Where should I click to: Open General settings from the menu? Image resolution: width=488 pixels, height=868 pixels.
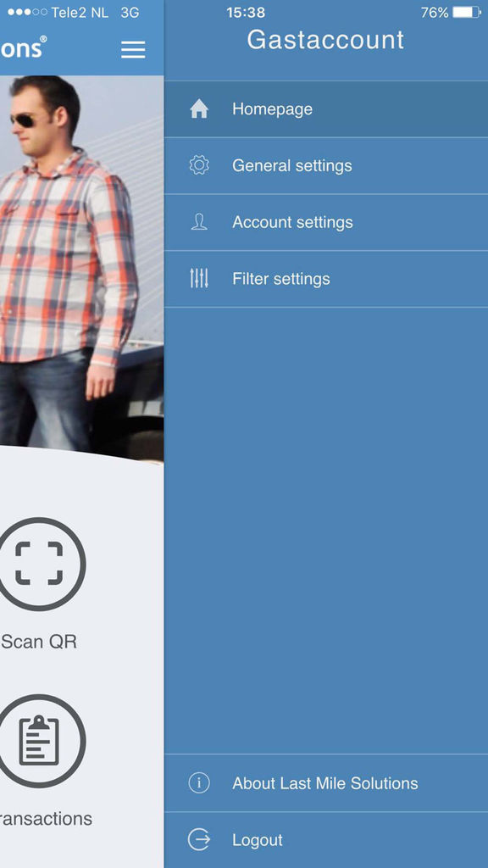[326, 165]
